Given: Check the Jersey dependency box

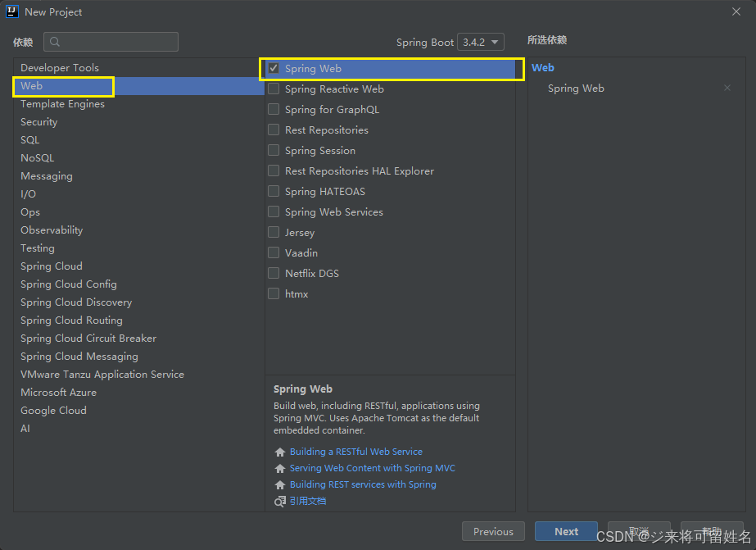Looking at the screenshot, I should click(274, 232).
